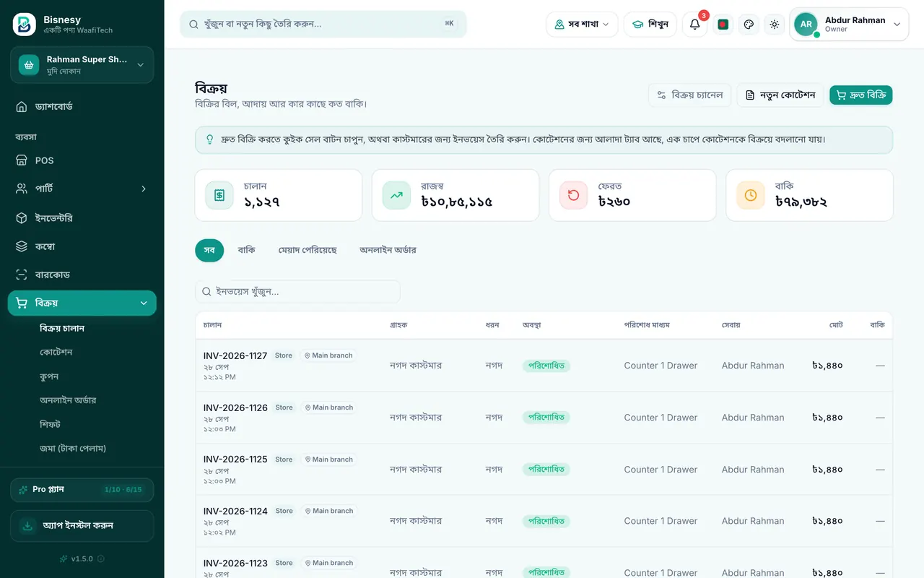Open the সব শাখা branch dropdown
The image size is (924, 578).
coord(582,24)
